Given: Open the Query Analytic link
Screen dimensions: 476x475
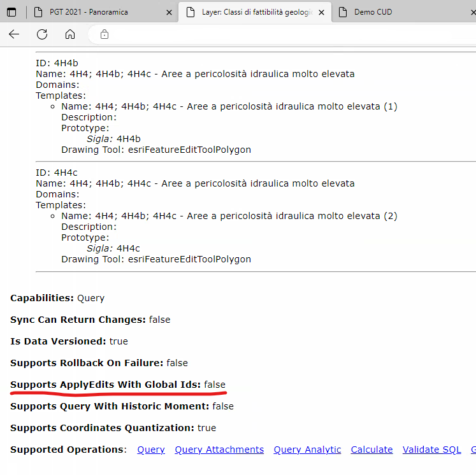Looking at the screenshot, I should tap(307, 450).
